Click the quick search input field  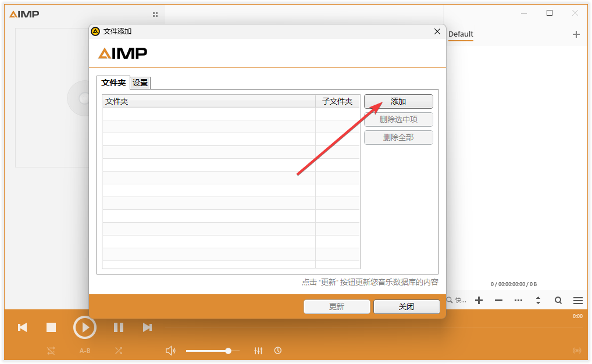459,300
